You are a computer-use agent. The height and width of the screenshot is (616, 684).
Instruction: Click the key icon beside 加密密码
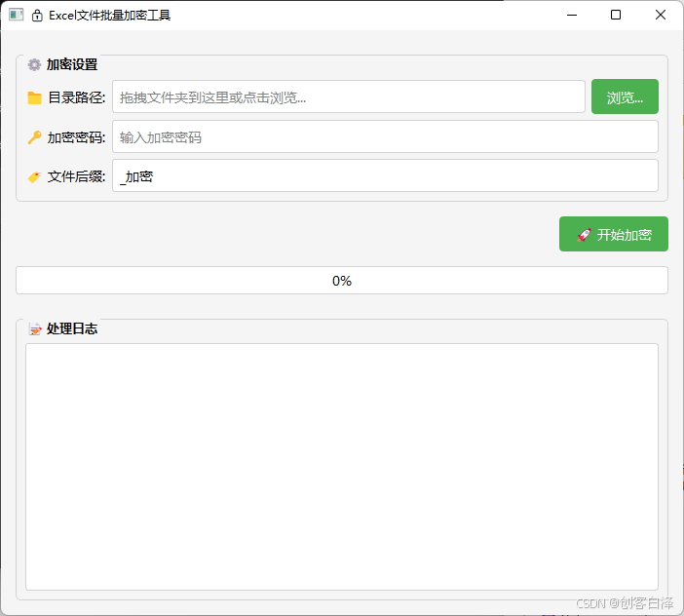click(34, 137)
